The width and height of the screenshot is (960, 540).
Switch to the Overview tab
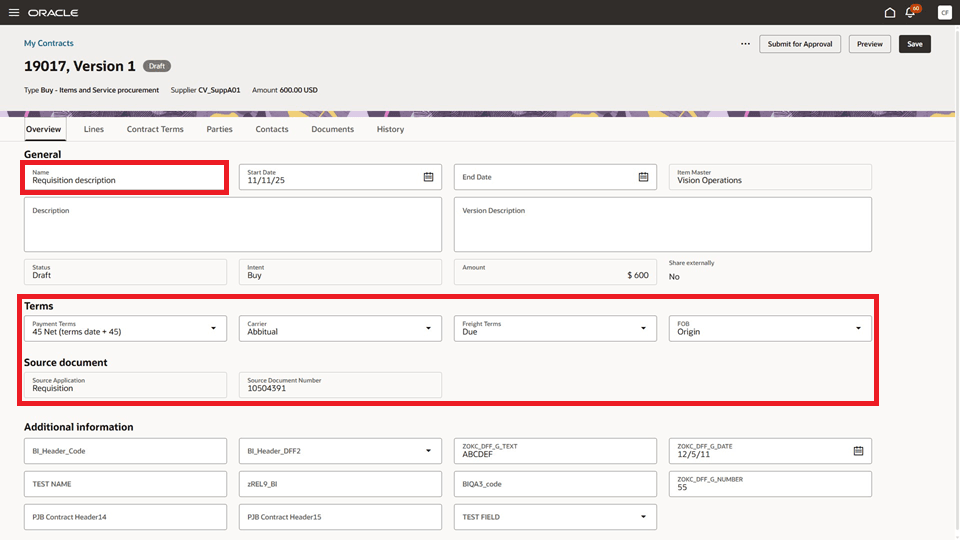tap(43, 129)
